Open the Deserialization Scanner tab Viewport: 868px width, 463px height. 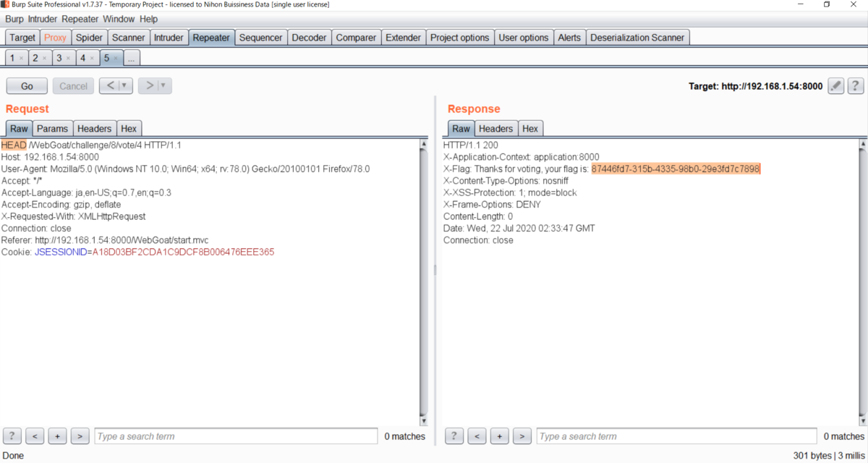point(638,38)
